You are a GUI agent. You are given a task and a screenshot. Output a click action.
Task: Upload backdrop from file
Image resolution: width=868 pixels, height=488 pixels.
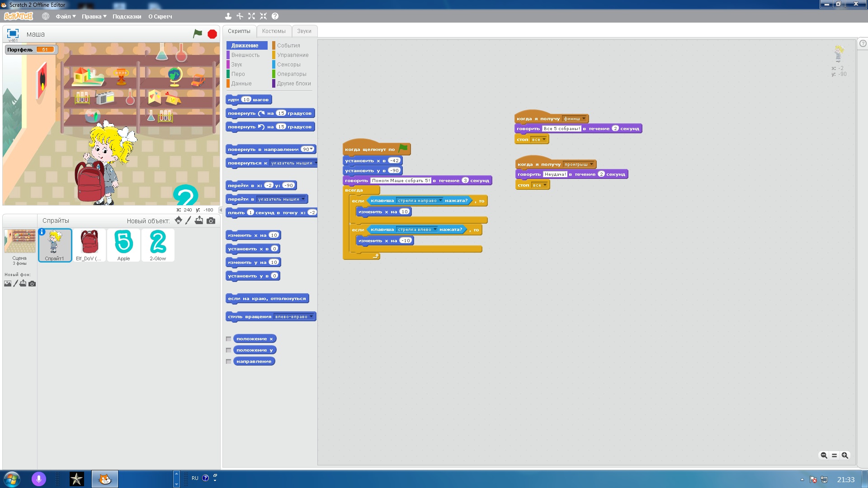(x=23, y=283)
